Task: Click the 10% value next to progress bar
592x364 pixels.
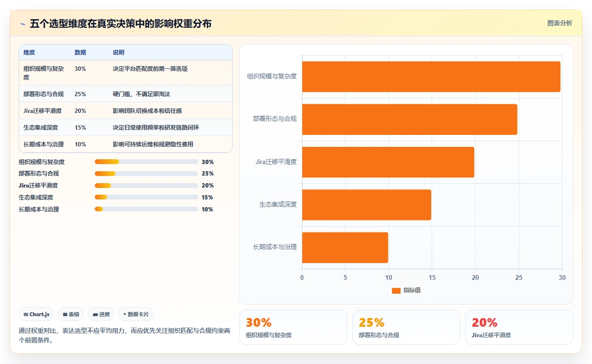Action: pyautogui.click(x=207, y=210)
